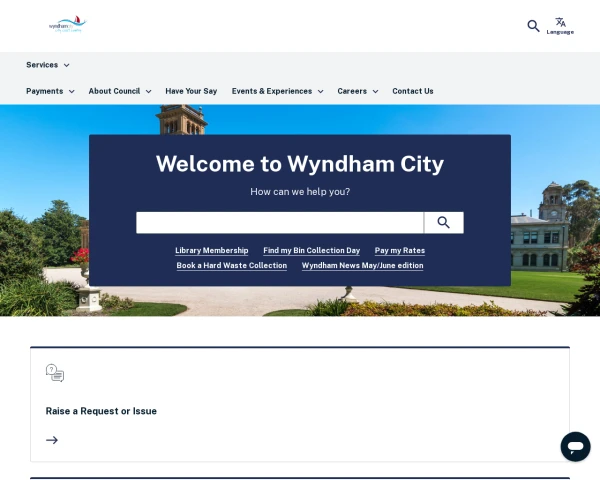Viewport: 600px width, 480px height.
Task: Expand the Payments chevron
Action: point(72,91)
